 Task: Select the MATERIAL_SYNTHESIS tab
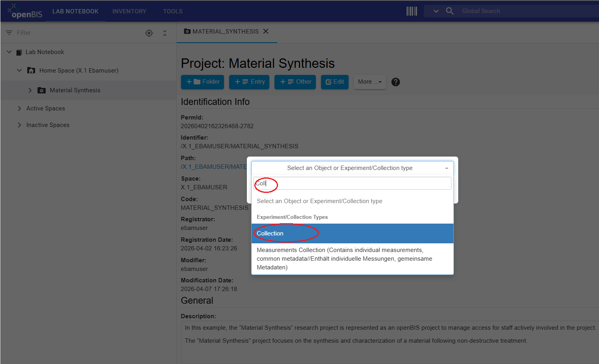pos(226,32)
